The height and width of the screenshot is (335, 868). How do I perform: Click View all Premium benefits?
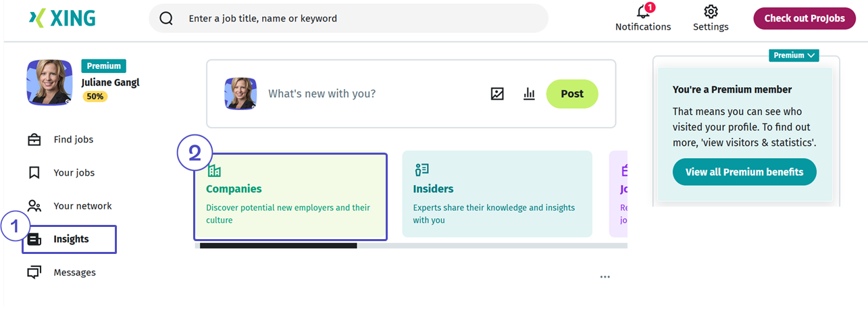(x=744, y=172)
